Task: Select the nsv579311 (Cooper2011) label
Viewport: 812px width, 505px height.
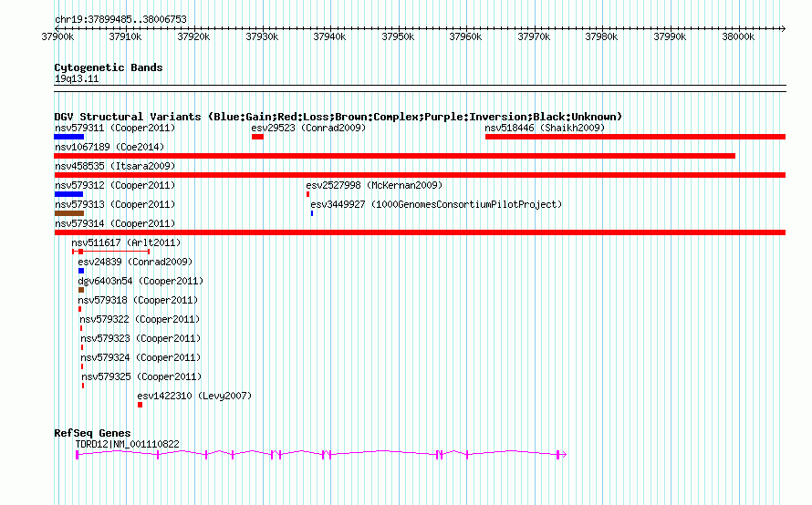Action: pyautogui.click(x=115, y=128)
